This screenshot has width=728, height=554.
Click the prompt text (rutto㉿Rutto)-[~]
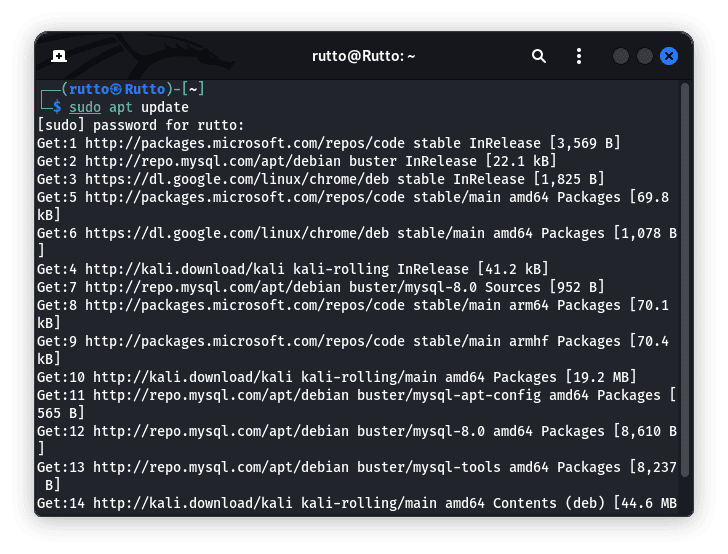tap(133, 89)
